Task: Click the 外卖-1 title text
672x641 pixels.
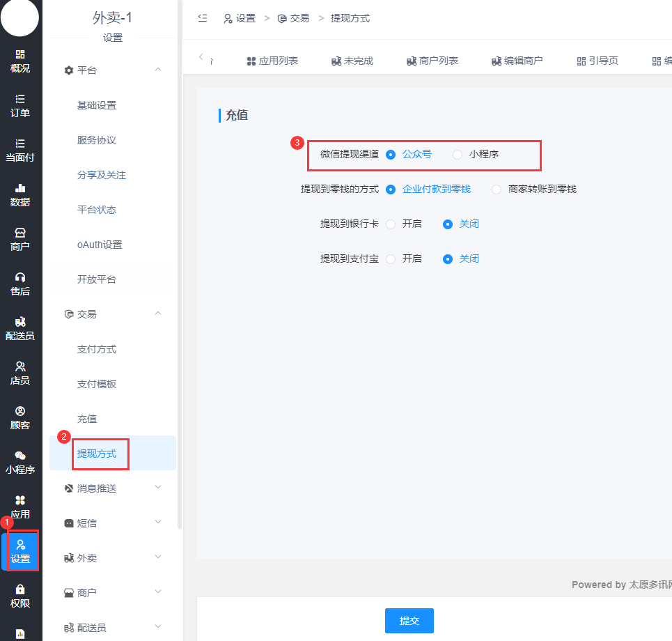Action: click(x=112, y=17)
